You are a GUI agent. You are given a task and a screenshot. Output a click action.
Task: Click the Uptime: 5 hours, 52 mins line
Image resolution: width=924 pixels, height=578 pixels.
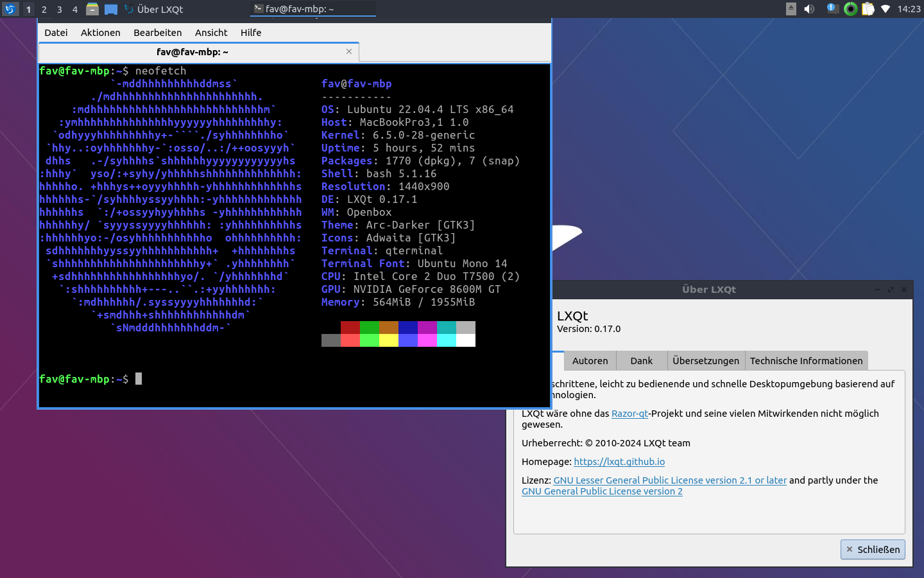click(x=398, y=148)
